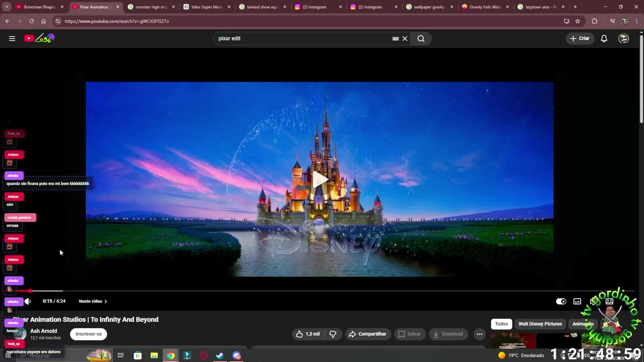Image resolution: width=644 pixels, height=362 pixels.
Task: Open the YouTube hamburger guide menu
Action: (12, 38)
